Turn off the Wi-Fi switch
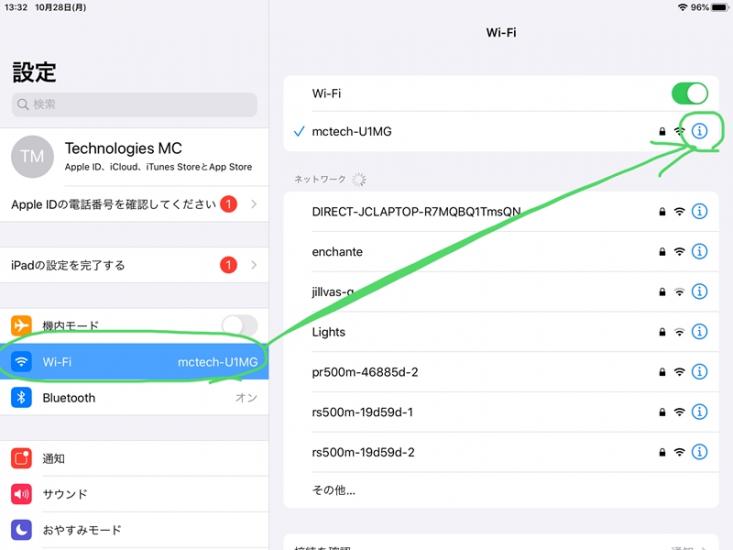 tap(690, 93)
